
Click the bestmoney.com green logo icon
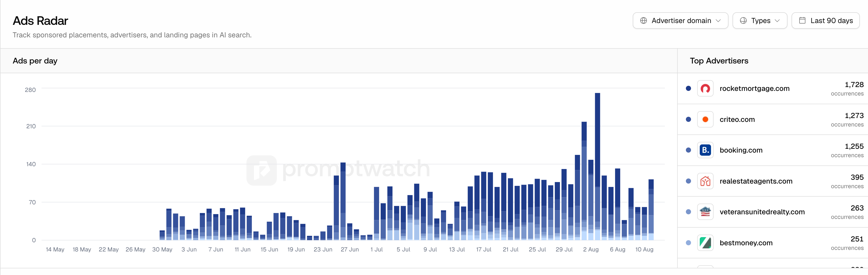point(705,243)
